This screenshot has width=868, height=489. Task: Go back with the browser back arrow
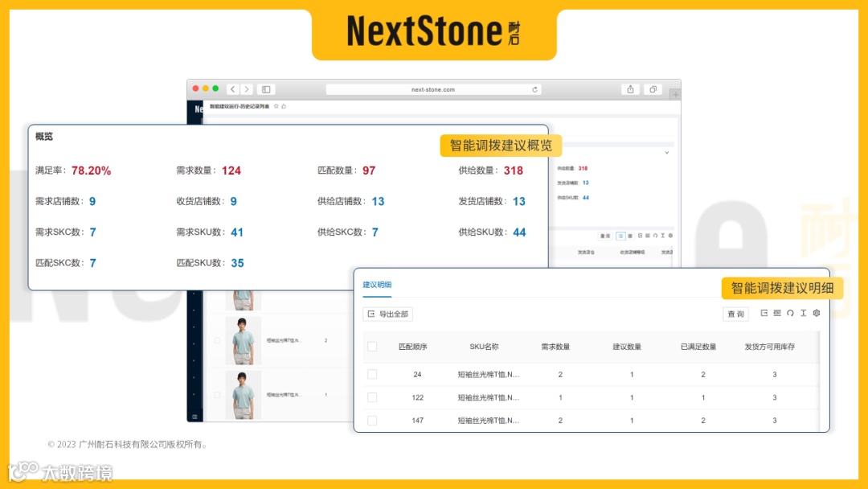[x=233, y=89]
